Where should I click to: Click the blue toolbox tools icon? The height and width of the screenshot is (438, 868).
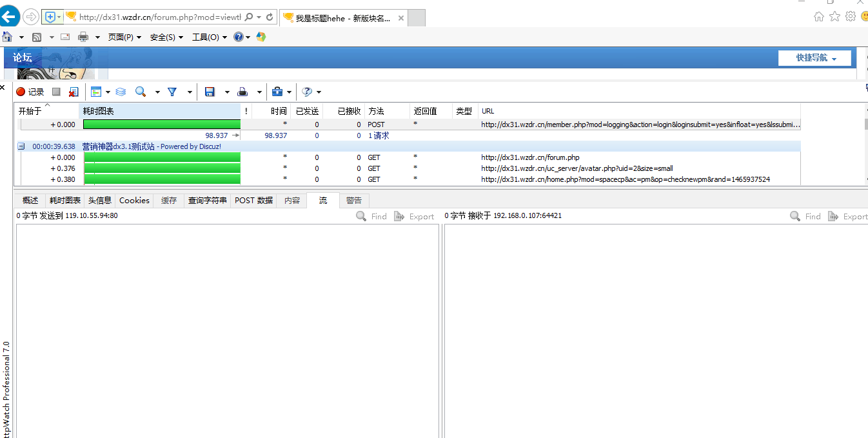277,92
